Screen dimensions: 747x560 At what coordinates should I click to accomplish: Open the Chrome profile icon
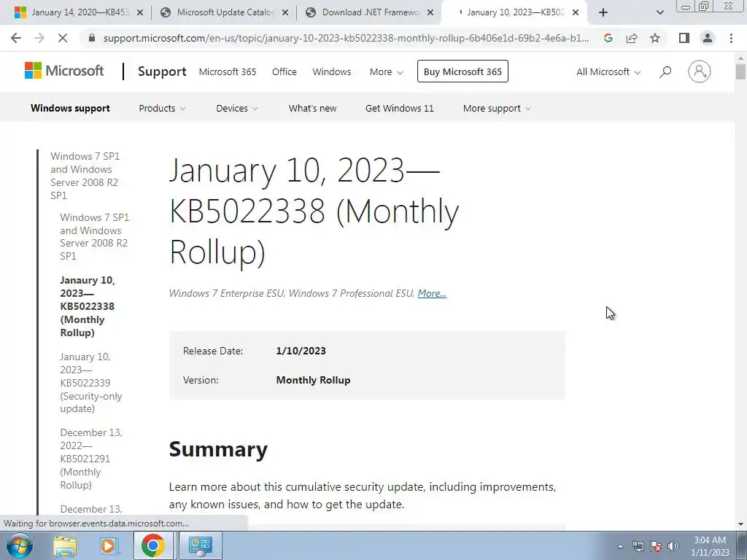pos(708,38)
